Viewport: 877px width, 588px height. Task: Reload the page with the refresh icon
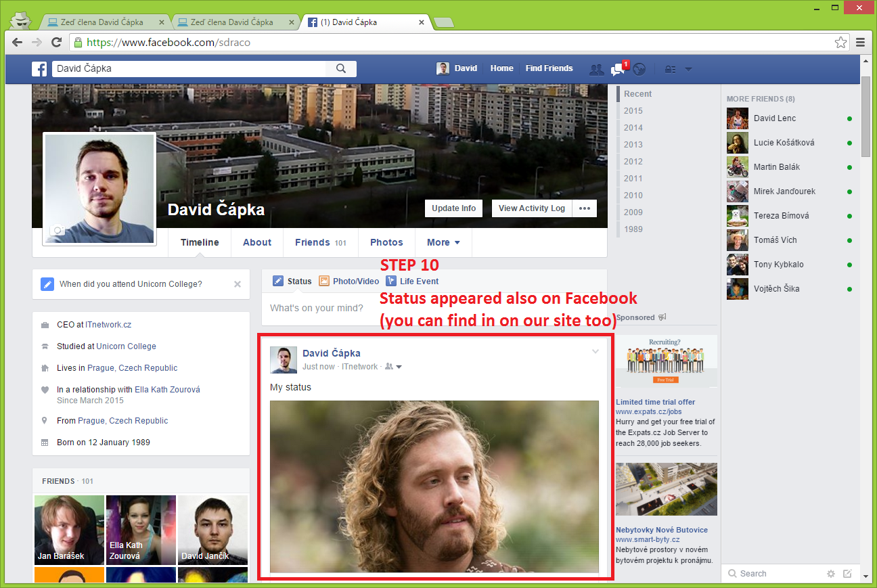pos(57,42)
